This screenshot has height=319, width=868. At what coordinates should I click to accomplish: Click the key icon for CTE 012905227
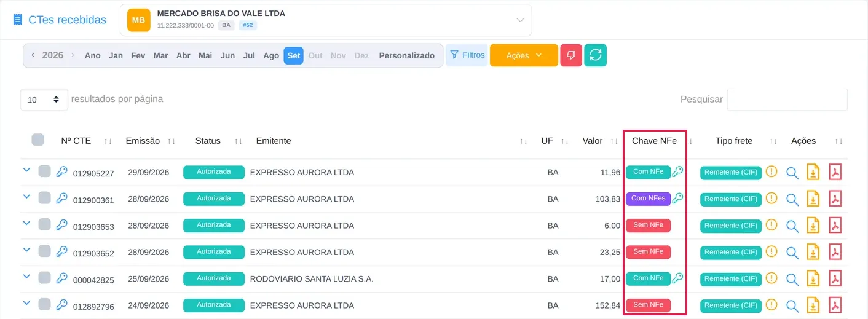pos(61,171)
